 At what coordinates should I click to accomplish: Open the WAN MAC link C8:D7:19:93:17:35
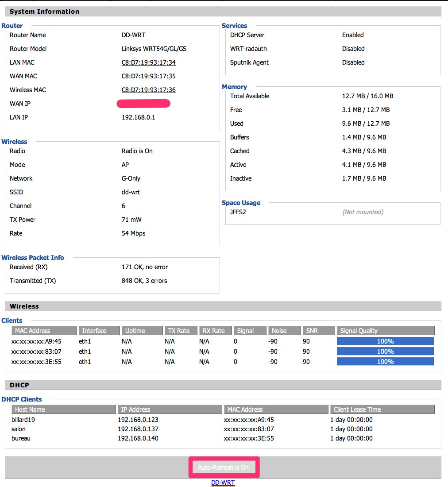coord(148,76)
